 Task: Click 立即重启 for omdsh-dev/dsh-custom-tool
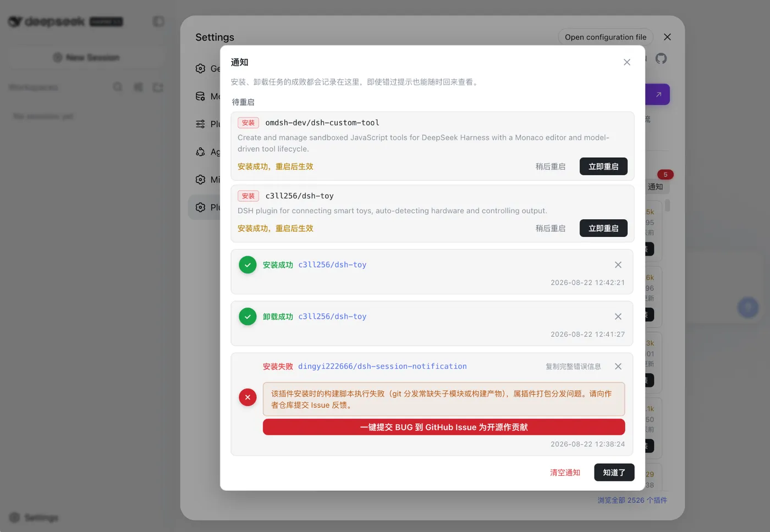pyautogui.click(x=603, y=167)
